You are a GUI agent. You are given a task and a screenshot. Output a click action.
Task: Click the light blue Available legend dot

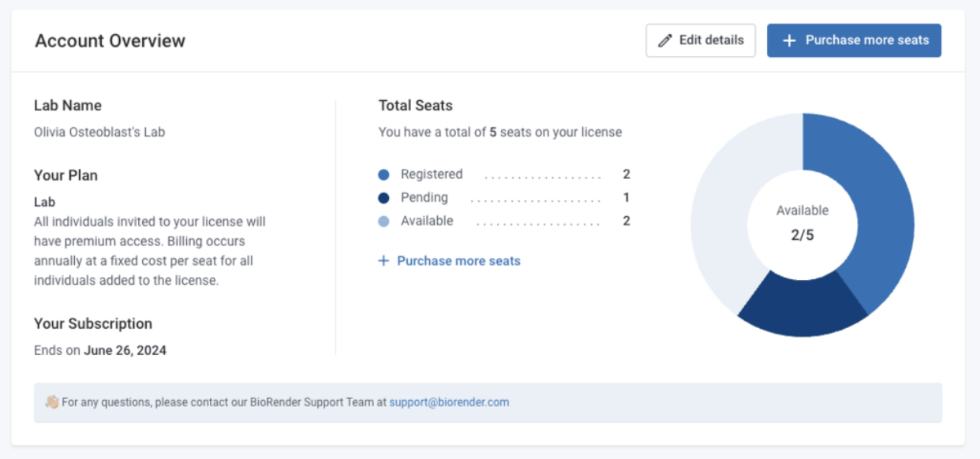point(383,222)
